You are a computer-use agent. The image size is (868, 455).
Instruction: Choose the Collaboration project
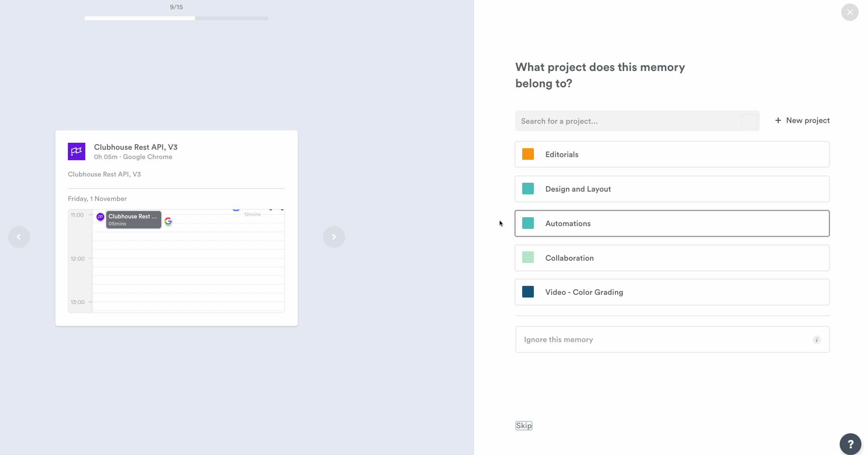point(672,258)
